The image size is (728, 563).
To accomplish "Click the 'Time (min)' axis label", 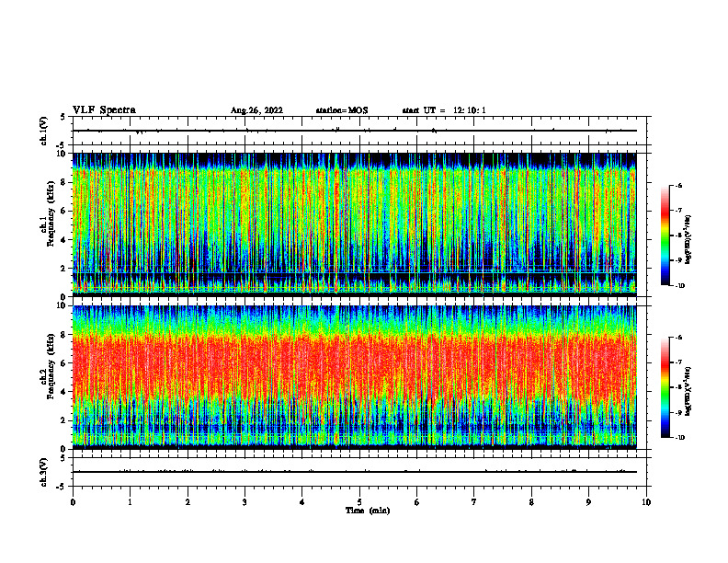I will click(x=368, y=511).
